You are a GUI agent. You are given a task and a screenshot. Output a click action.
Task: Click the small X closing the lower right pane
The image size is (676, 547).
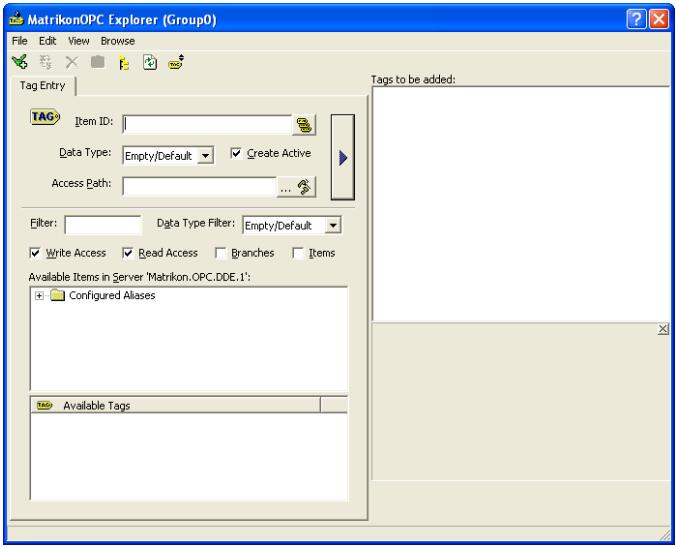tap(663, 329)
